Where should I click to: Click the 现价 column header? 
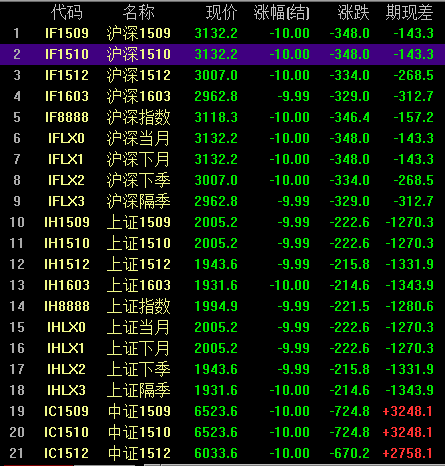221,12
